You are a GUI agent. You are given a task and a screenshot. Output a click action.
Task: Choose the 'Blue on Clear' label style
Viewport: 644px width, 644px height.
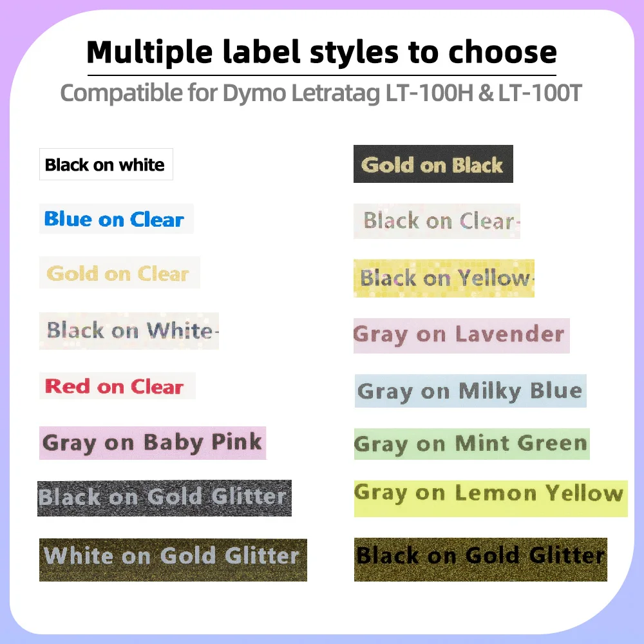116,220
